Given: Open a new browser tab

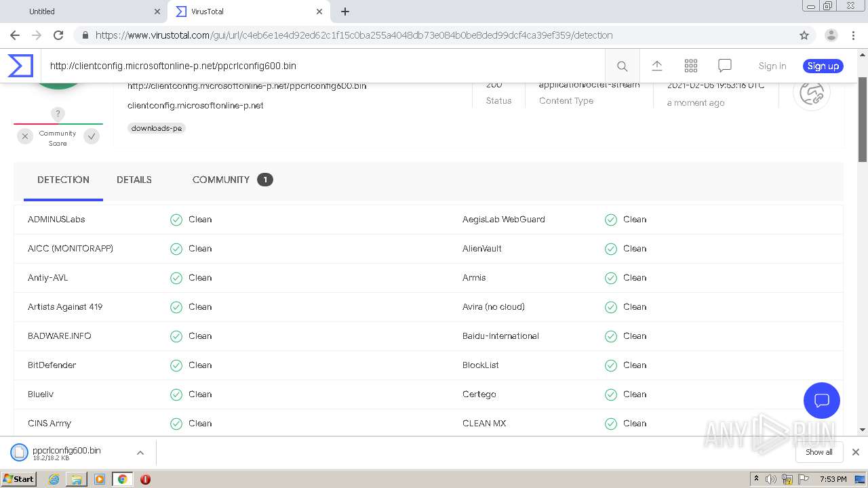Looking at the screenshot, I should 344,12.
